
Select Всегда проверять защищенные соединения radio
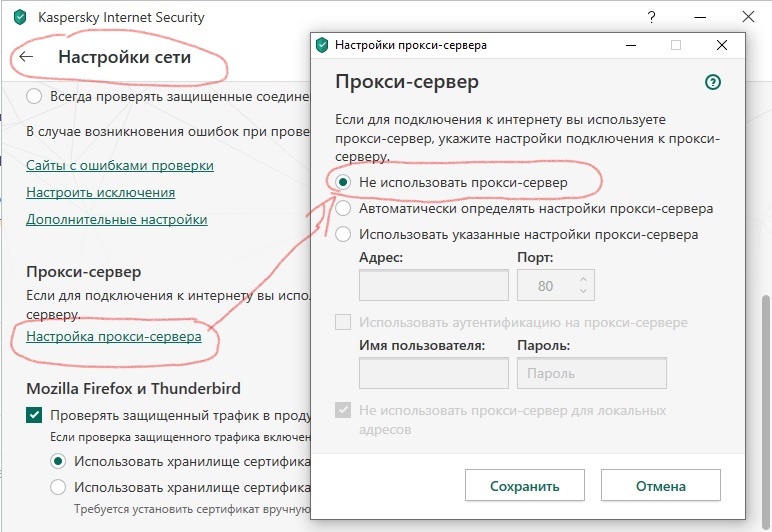tap(34, 96)
